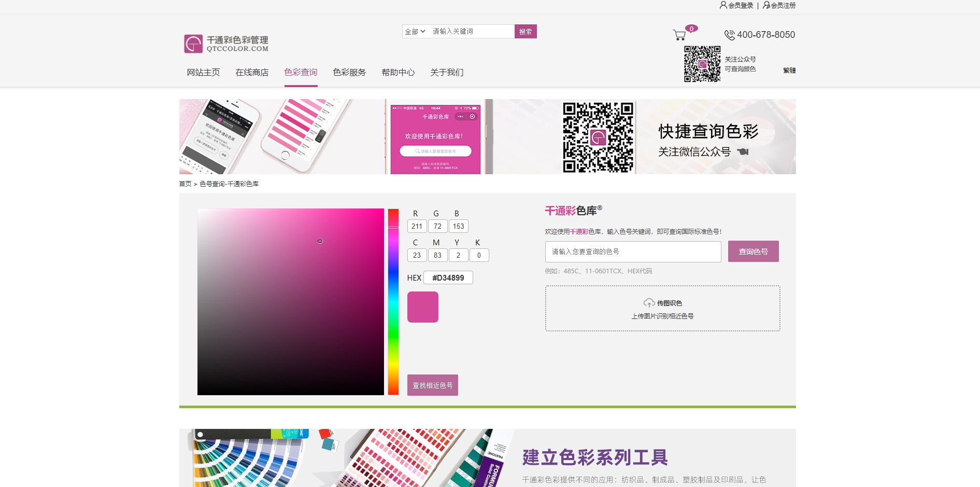The height and width of the screenshot is (487, 980).
Task: Click the cart item count badge
Action: coord(691,29)
